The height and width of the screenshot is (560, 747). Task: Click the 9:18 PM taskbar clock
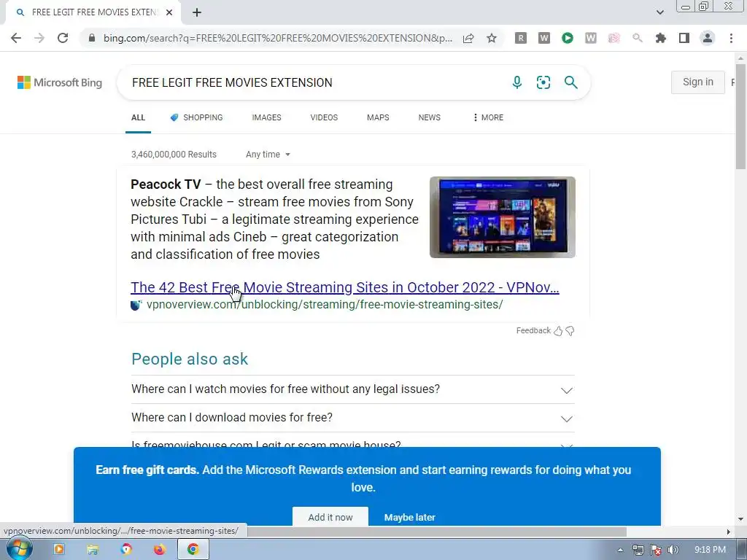click(x=710, y=550)
